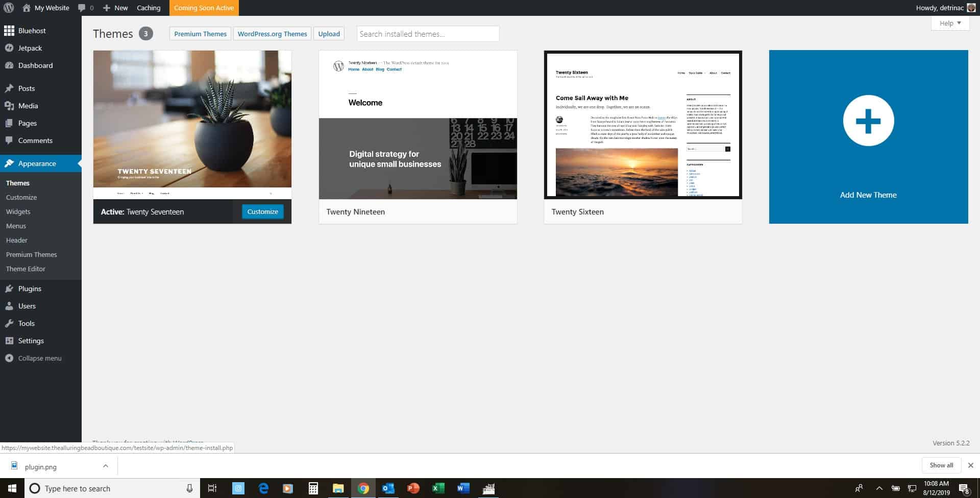980x498 pixels.
Task: Click the Tools wrench icon
Action: 9,323
